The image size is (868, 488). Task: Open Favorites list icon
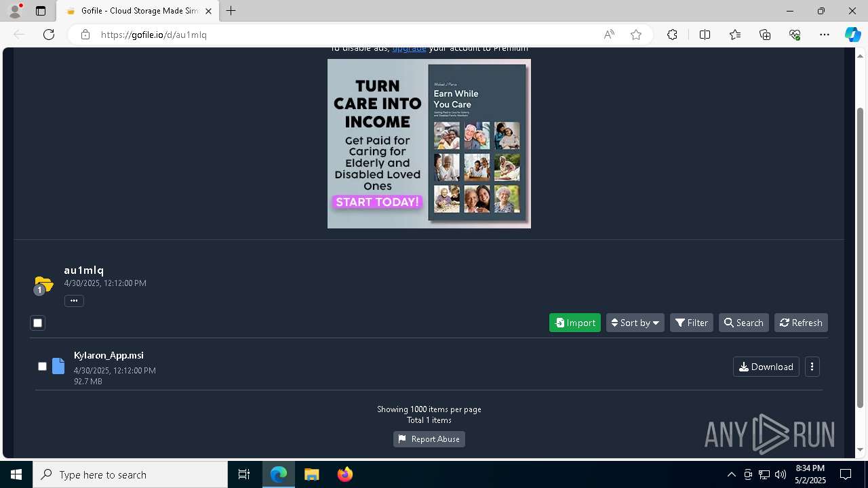735,35
